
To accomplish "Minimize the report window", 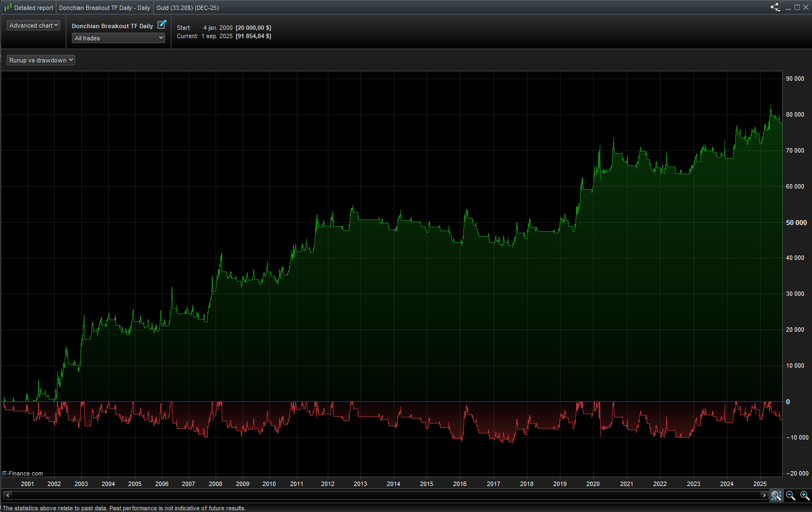I will click(789, 7).
